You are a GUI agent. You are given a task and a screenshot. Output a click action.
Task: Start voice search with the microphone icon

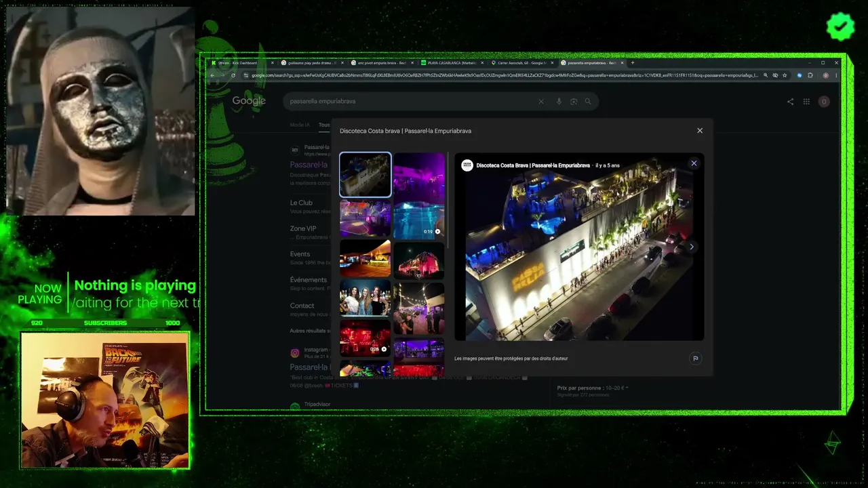click(x=559, y=102)
